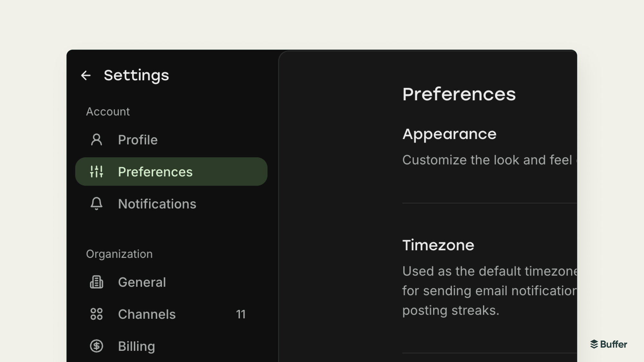Open the Profile settings page
This screenshot has width=644, height=362.
(138, 140)
